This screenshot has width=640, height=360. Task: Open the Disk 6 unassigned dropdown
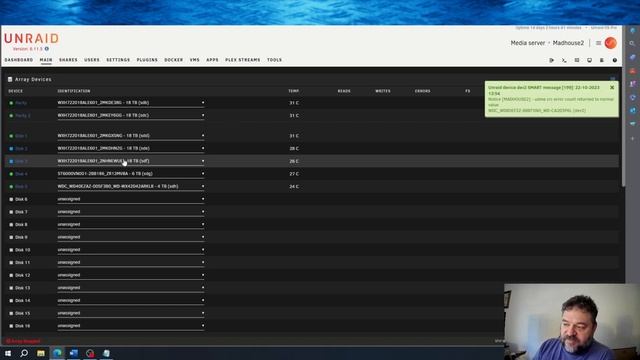click(x=131, y=199)
